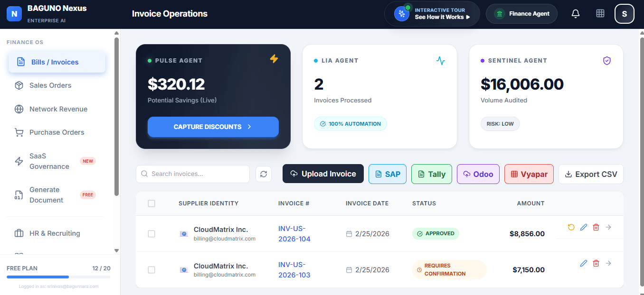The height and width of the screenshot is (295, 644).
Task: Delete invoice INV-US-2026-103 with trash icon
Action: click(x=596, y=263)
